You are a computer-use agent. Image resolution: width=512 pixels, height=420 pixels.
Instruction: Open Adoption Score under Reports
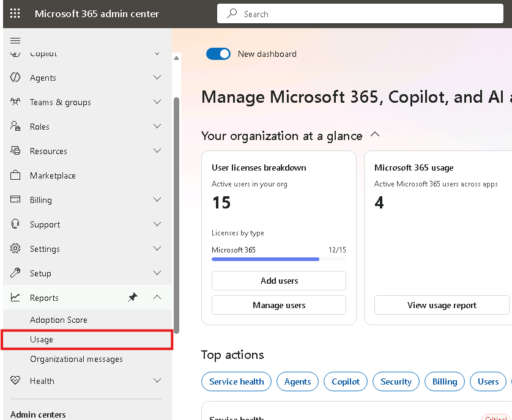[59, 320]
